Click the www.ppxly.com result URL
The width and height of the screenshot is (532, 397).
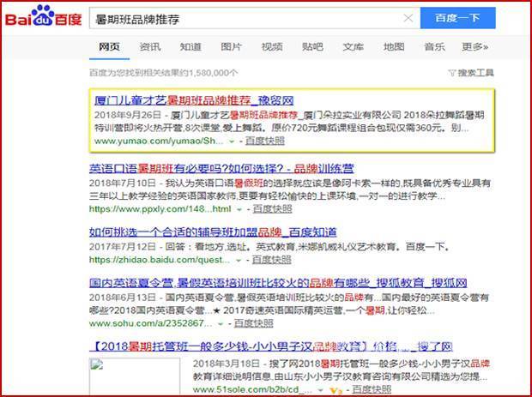[x=160, y=209]
